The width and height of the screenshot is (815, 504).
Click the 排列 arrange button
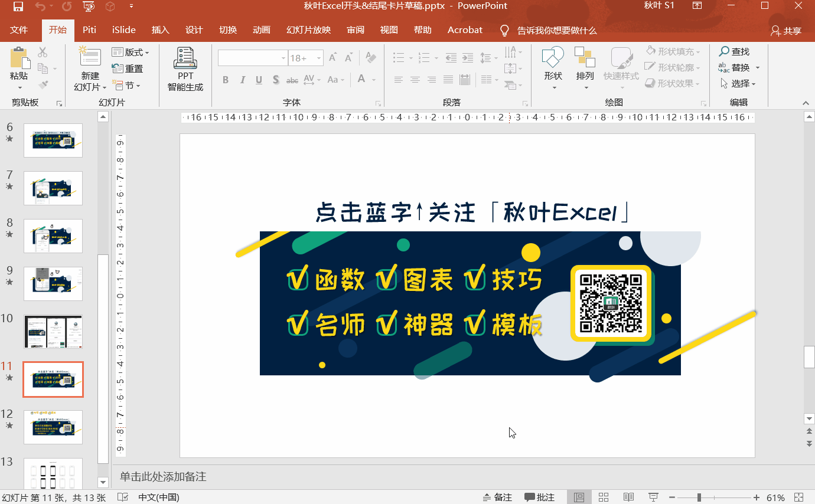[x=585, y=69]
